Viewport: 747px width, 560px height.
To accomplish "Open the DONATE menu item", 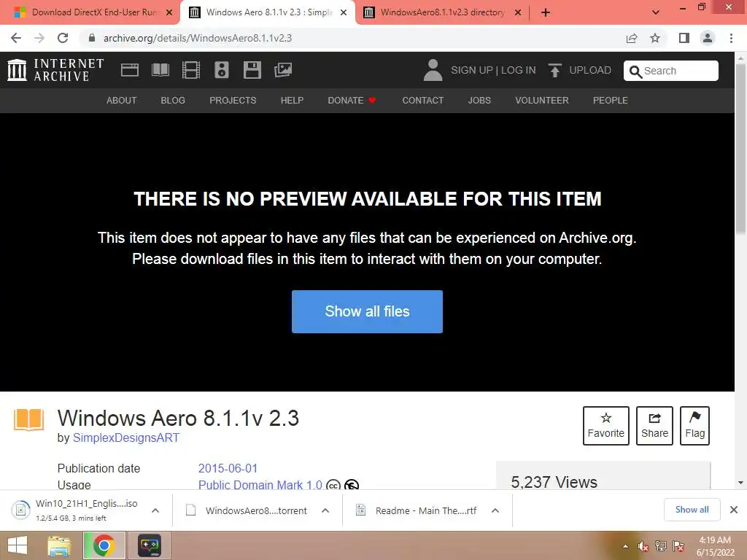I will point(352,101).
